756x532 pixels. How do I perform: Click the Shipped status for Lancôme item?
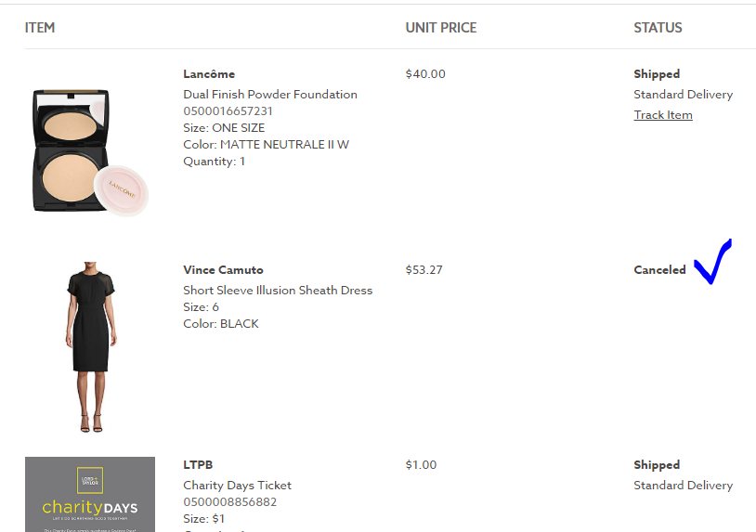657,74
